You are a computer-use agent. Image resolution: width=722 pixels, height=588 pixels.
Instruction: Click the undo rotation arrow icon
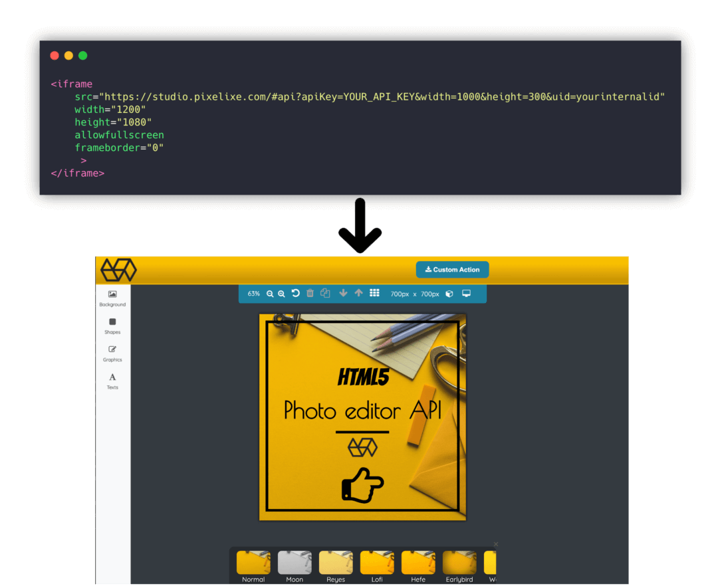(295, 293)
